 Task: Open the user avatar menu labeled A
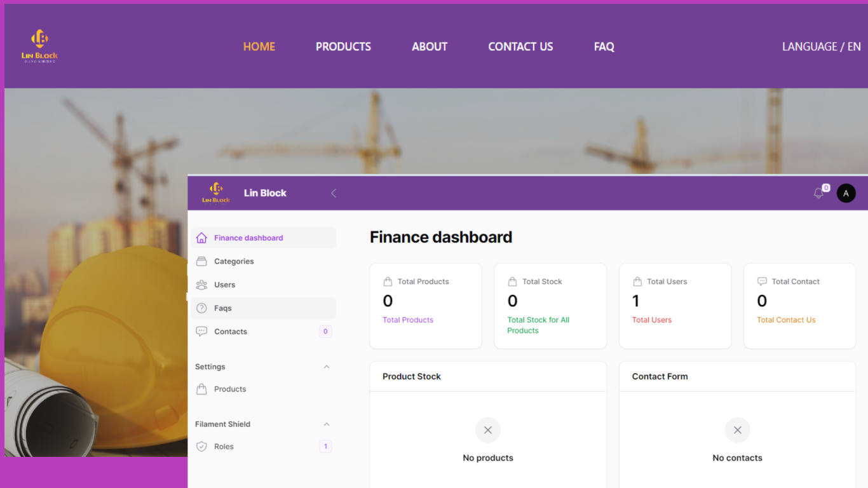pos(846,193)
